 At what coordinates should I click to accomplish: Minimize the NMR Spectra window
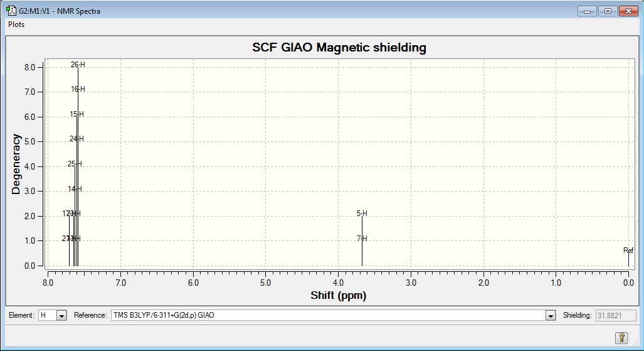[x=587, y=11]
